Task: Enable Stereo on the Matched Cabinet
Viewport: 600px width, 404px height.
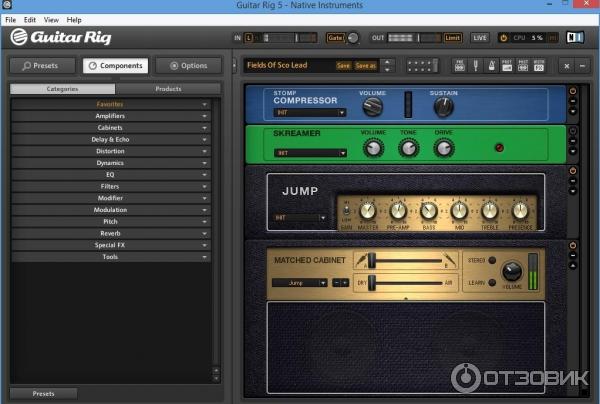Action: click(x=492, y=261)
